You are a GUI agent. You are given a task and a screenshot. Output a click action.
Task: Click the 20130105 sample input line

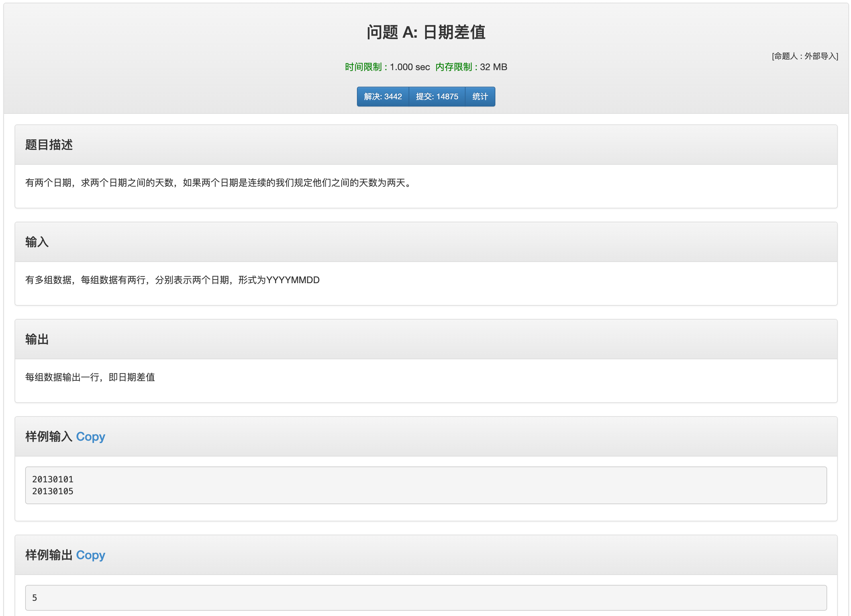pos(53,491)
